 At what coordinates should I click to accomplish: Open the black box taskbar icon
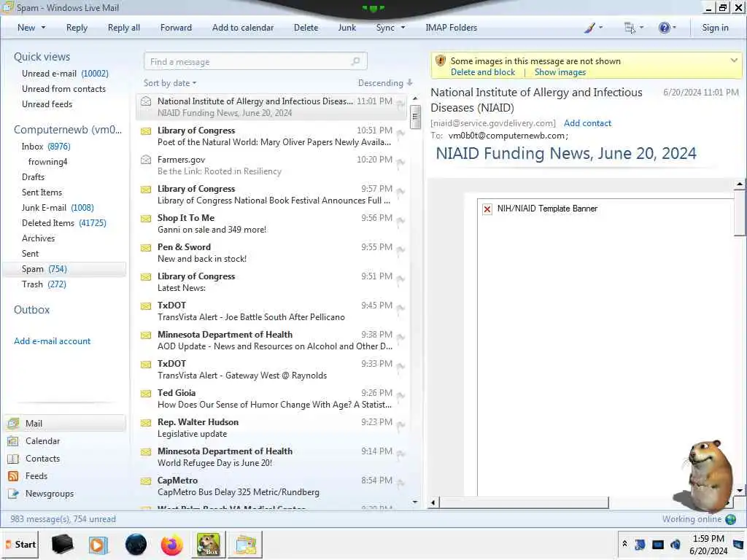(x=63, y=544)
